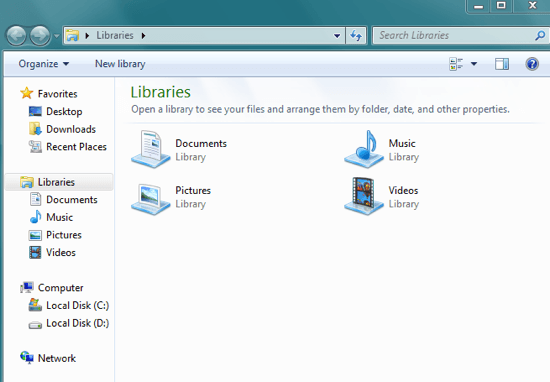
Task: Click the Libraries folder icon in address bar
Action: tap(73, 35)
